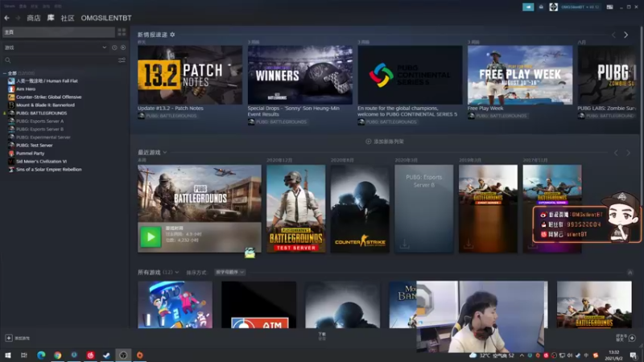
Task: Open the 13.2 Patch Notes news card
Action: pos(190,75)
